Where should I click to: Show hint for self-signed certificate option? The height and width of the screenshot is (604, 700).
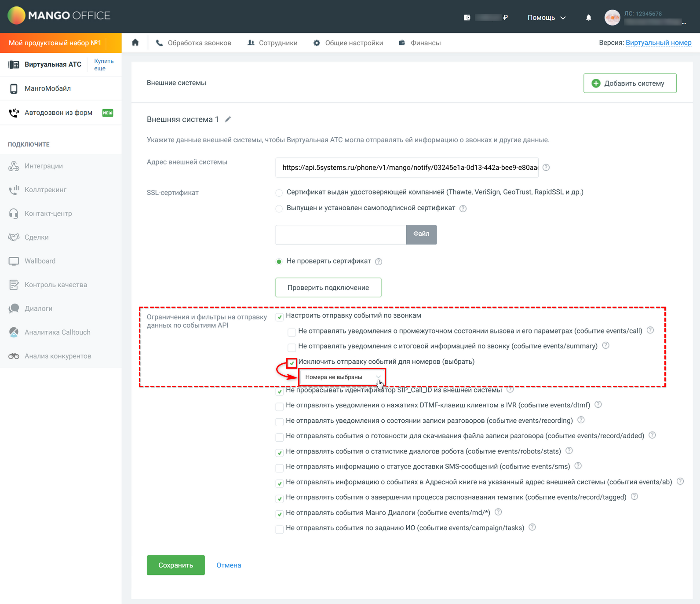[x=463, y=209]
